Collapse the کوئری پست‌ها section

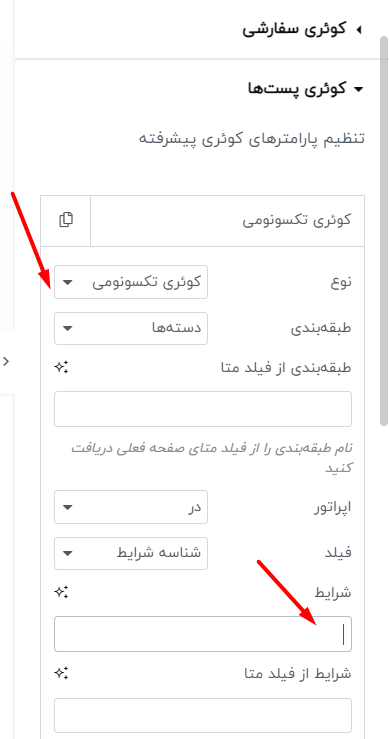pyautogui.click(x=306, y=89)
